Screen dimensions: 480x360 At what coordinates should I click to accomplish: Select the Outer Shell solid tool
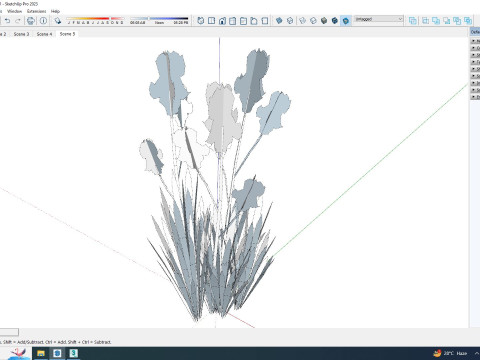click(x=413, y=21)
